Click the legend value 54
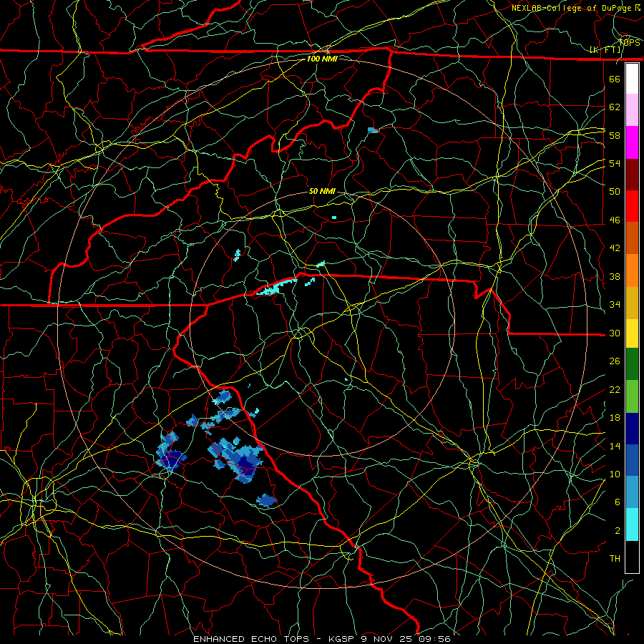Image resolution: width=644 pixels, height=644 pixels. 615,163
